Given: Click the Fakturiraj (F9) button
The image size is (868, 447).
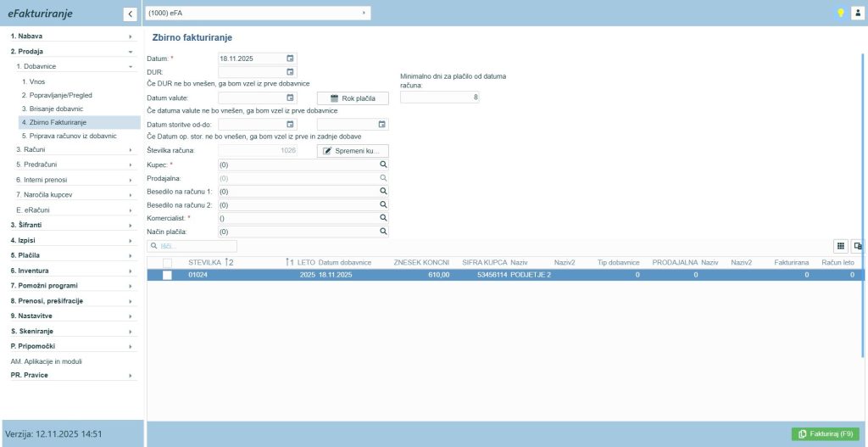Looking at the screenshot, I should (825, 433).
